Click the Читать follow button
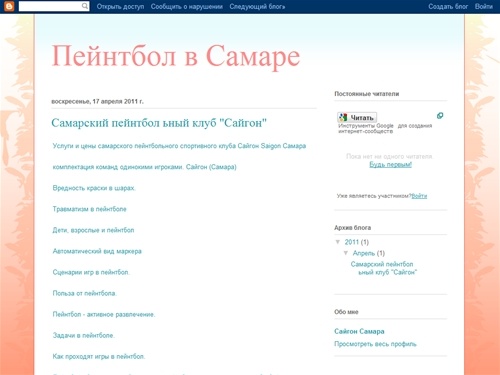 pyautogui.click(x=357, y=117)
